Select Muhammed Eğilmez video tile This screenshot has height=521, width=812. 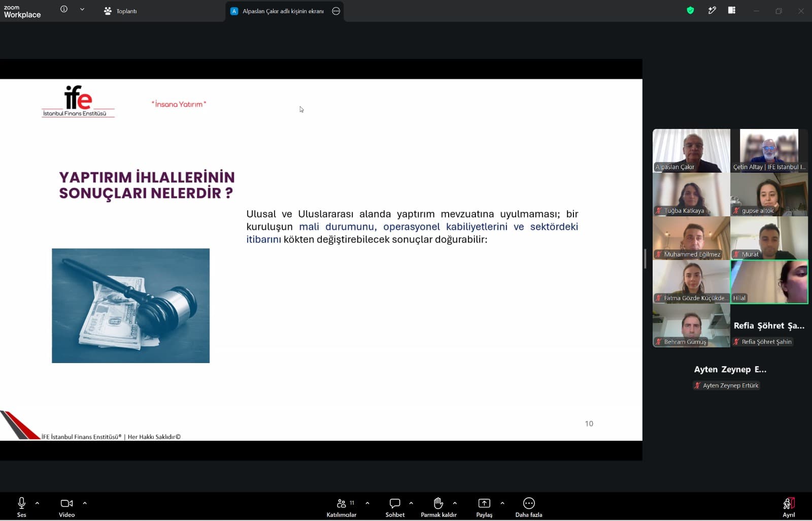pyautogui.click(x=691, y=238)
